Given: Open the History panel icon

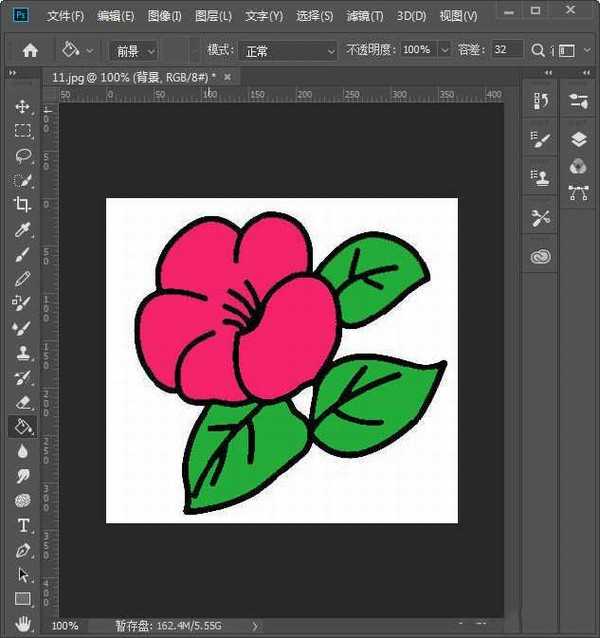Looking at the screenshot, I should (541, 101).
